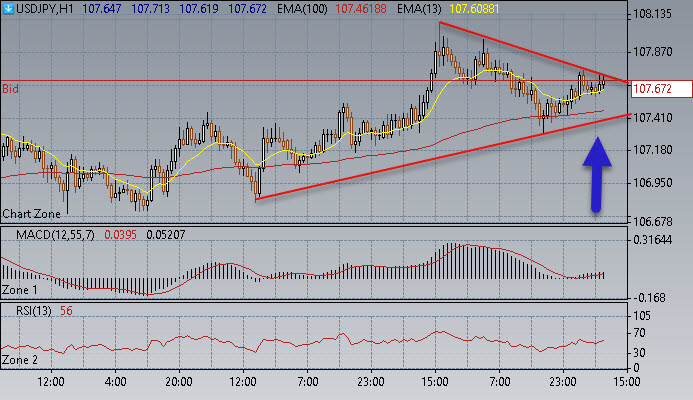This screenshot has width=693, height=400.
Task: Click the 107.410 price axis label
Action: click(x=652, y=118)
